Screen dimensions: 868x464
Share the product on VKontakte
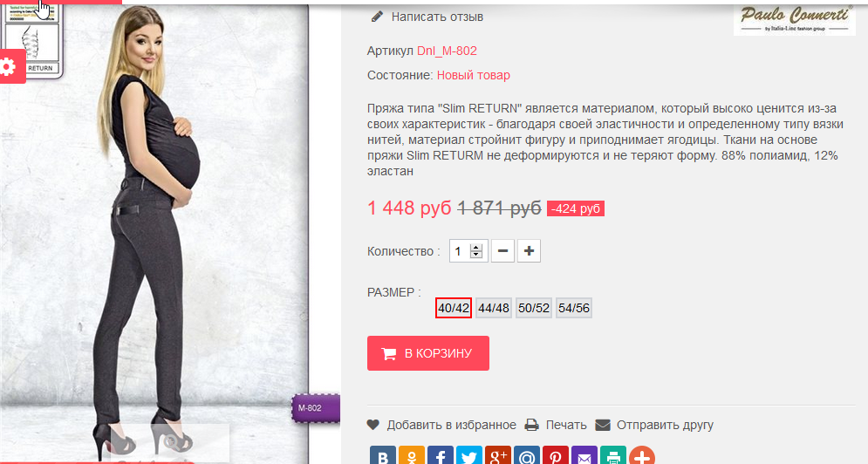point(382,455)
